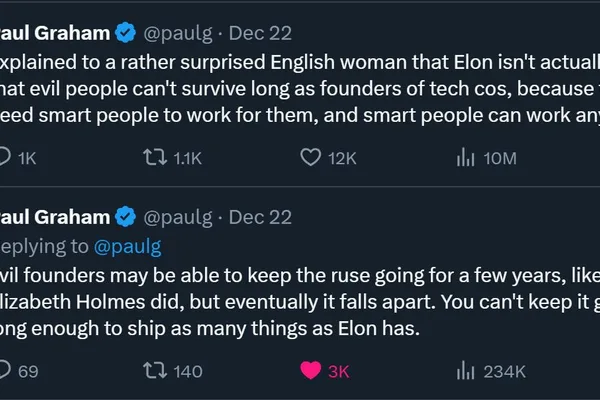Open @paulg handle in first tweet

178,34
